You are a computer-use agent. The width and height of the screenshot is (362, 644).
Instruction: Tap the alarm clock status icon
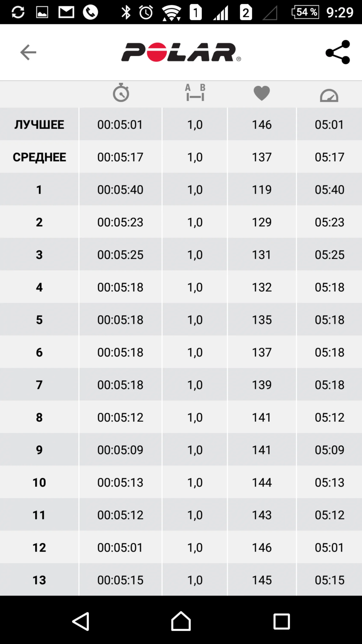146,12
